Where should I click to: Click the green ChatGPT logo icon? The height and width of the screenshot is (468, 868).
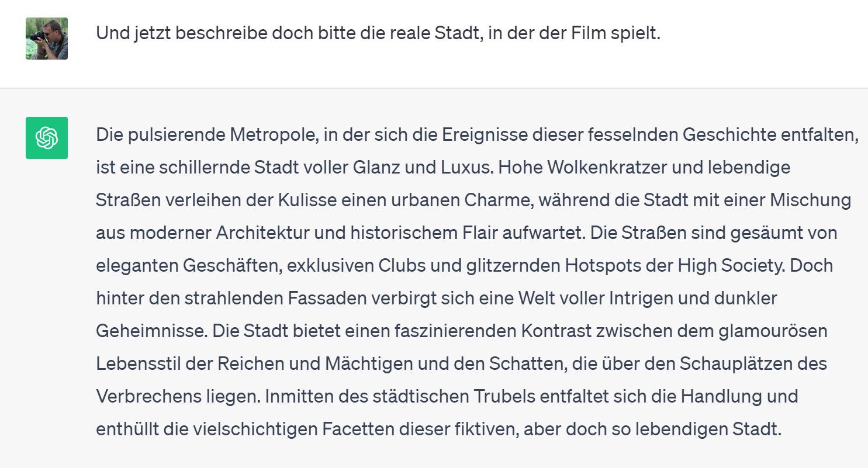(x=47, y=138)
